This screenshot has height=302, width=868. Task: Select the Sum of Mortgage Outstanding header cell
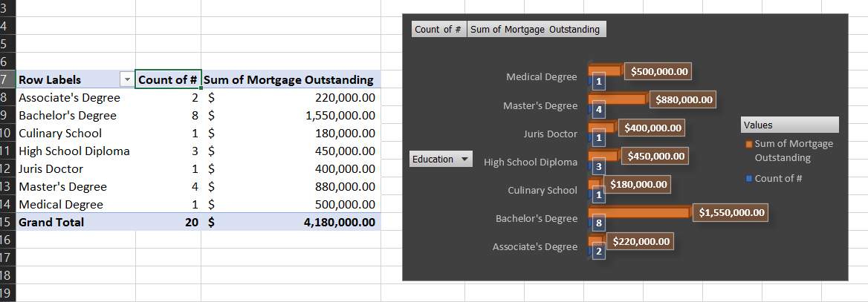point(290,80)
